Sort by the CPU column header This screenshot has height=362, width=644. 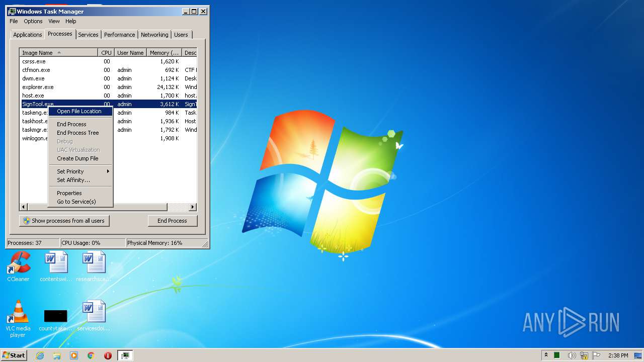point(106,53)
